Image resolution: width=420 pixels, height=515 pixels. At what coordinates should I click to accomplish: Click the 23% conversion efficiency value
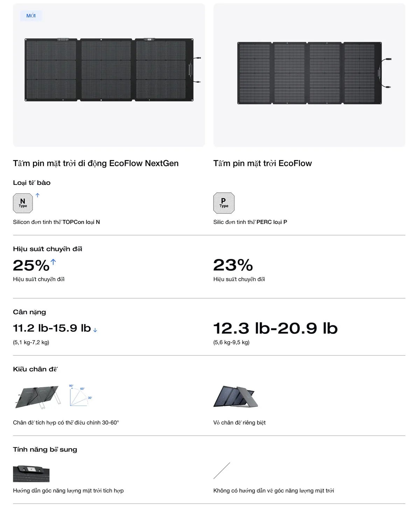(x=233, y=265)
